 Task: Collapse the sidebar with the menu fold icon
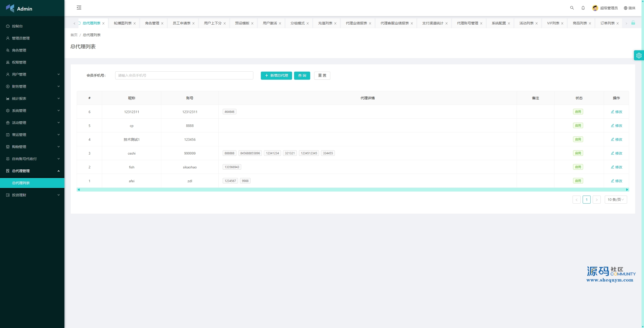79,8
